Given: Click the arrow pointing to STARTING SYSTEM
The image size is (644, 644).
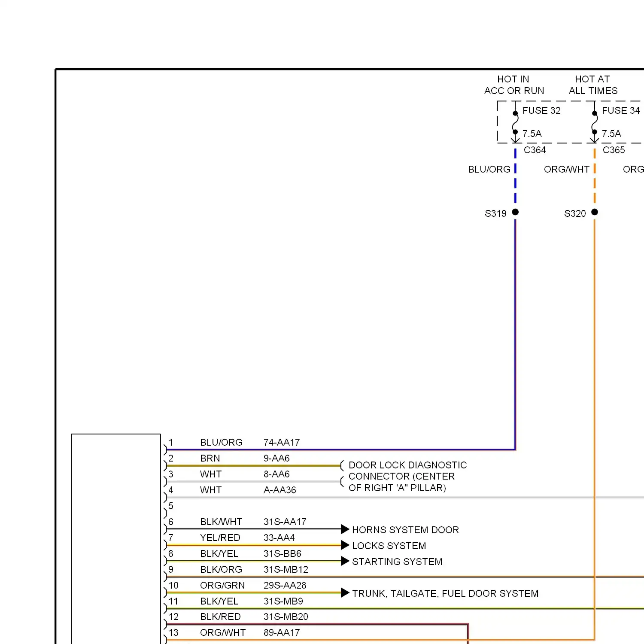Looking at the screenshot, I should (x=345, y=561).
